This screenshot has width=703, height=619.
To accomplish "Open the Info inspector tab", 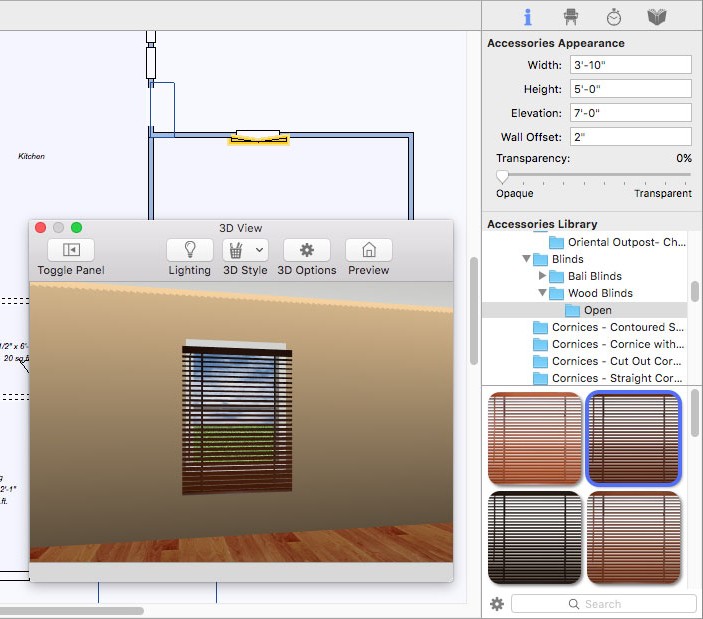I will click(x=528, y=17).
